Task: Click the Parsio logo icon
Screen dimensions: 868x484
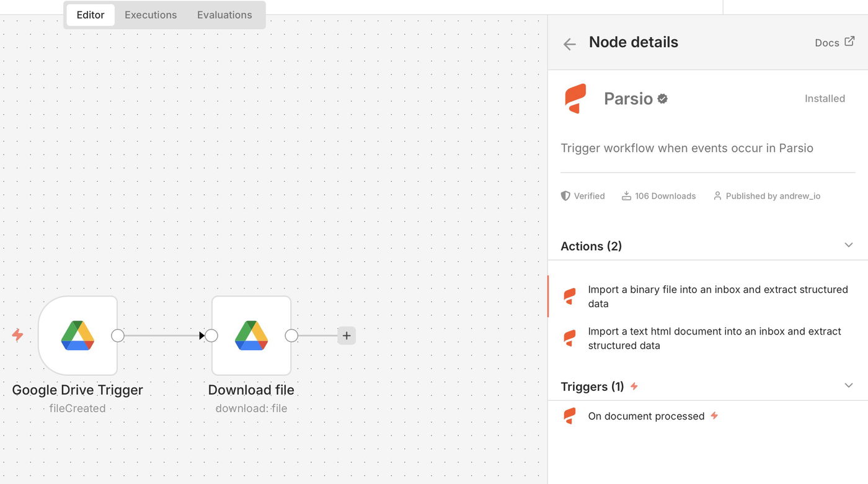Action: [x=575, y=99]
